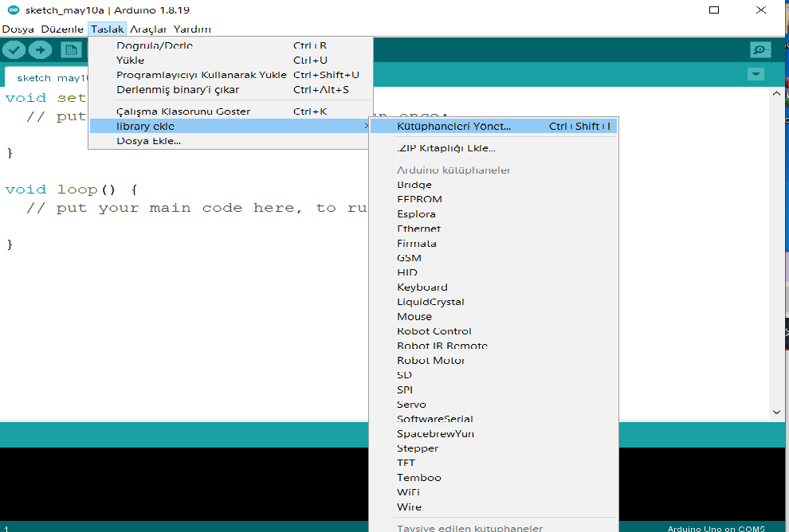Open the tab options dropdown arrow
This screenshot has height=532, width=789.
point(756,74)
